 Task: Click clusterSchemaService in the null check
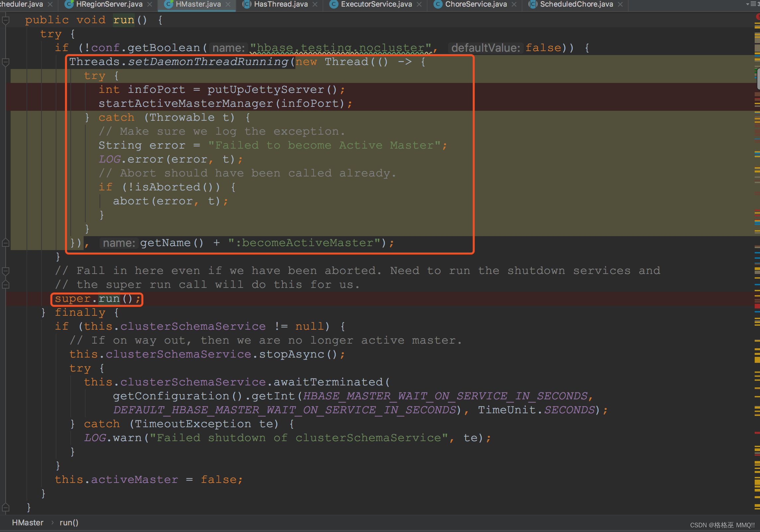[x=193, y=327]
